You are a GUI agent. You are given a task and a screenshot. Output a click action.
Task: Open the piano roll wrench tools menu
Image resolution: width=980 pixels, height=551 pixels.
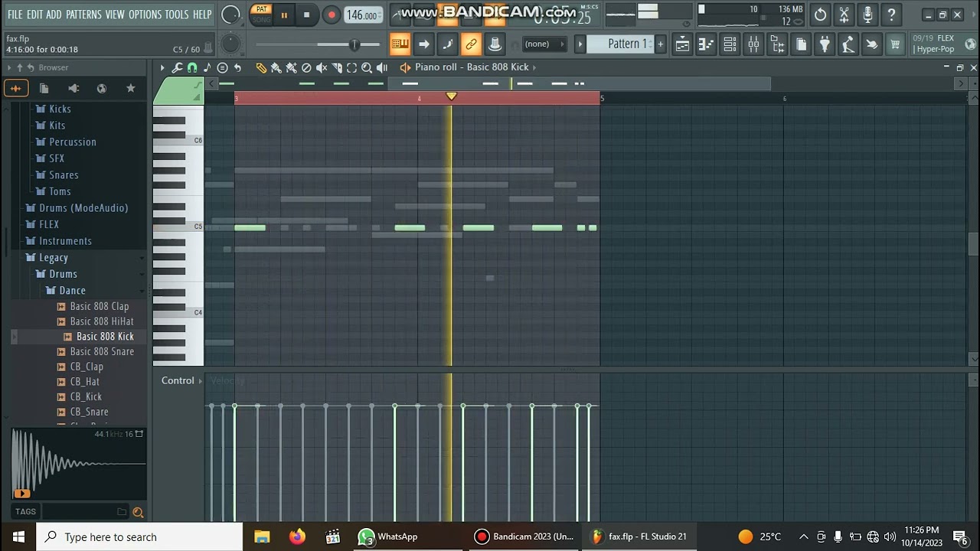pyautogui.click(x=177, y=67)
